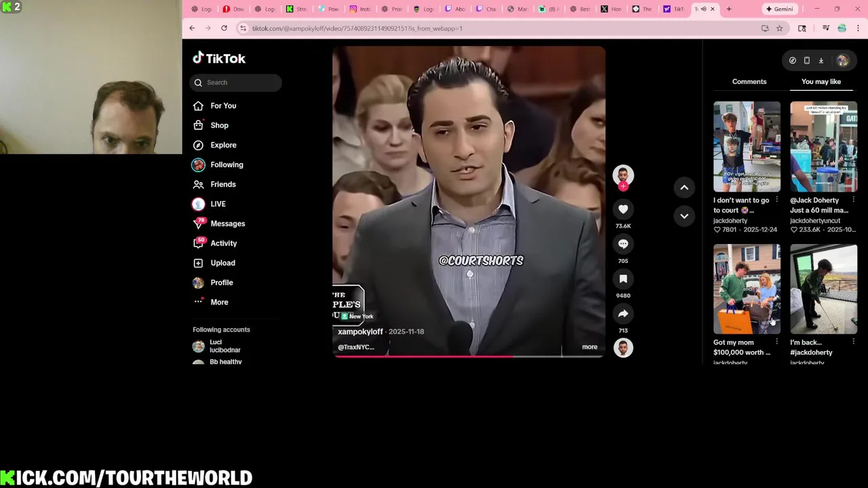Open the Shop page
The width and height of the screenshot is (868, 488).
click(x=211, y=125)
